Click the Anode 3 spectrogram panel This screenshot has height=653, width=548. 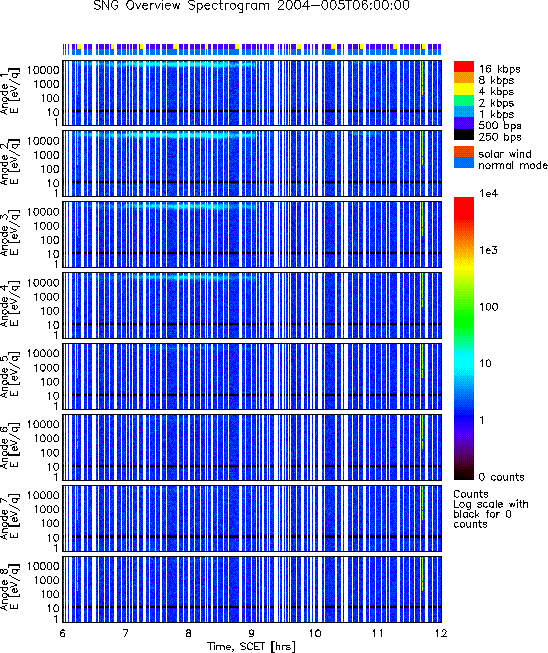pos(252,234)
